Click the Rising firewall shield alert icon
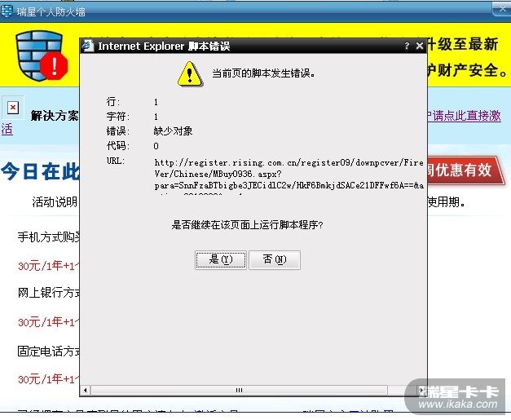The image size is (511, 420). 42,55
